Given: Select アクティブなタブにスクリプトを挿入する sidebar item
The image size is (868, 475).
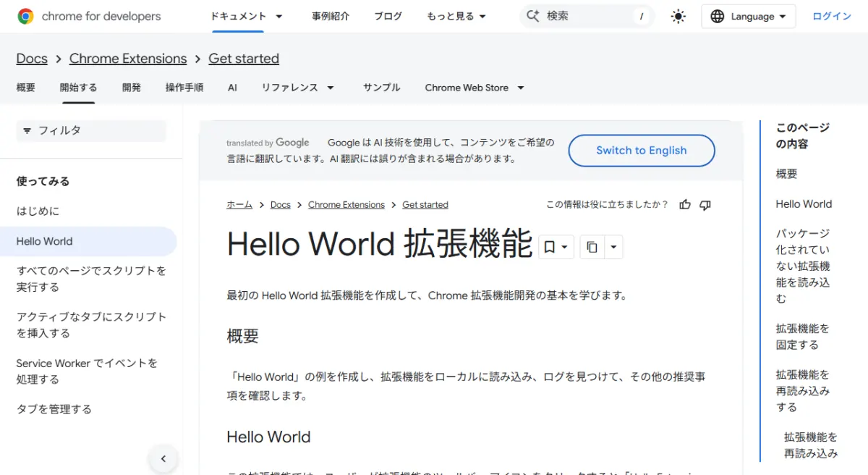Looking at the screenshot, I should (x=92, y=325).
